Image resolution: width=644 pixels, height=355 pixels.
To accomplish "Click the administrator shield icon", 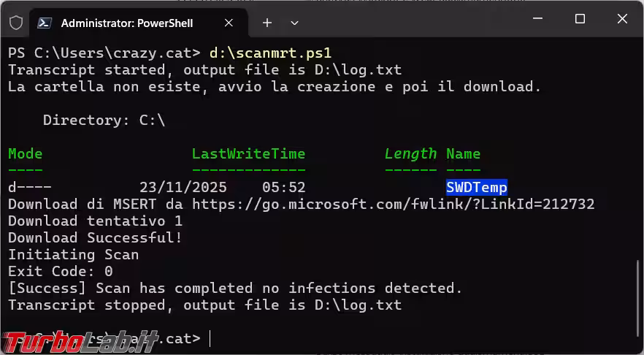I will point(15,23).
